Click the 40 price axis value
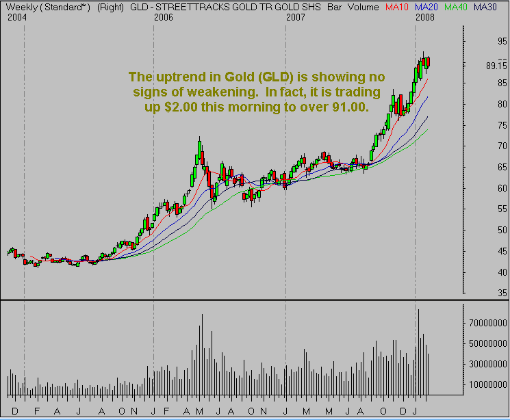The height and width of the screenshot is (420, 510). click(502, 272)
